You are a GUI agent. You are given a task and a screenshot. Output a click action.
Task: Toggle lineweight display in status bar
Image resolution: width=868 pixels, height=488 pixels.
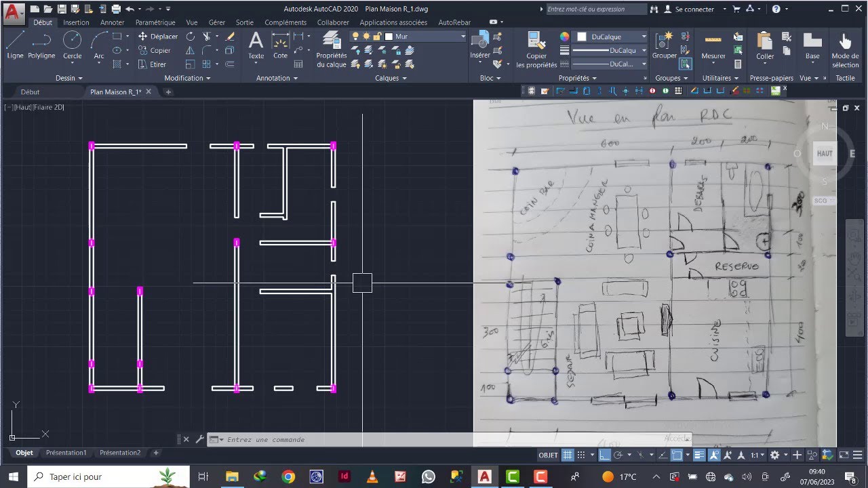pyautogui.click(x=698, y=455)
